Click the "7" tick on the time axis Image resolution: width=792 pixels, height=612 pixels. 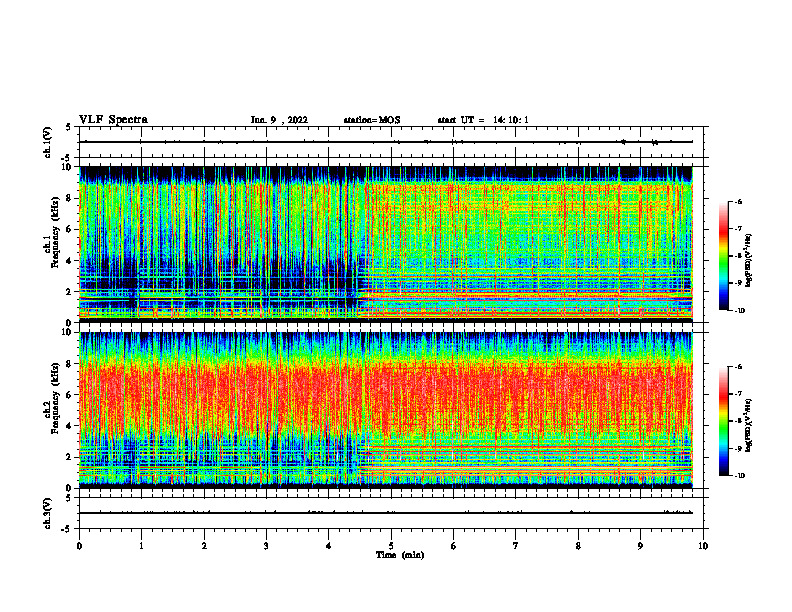(x=516, y=546)
